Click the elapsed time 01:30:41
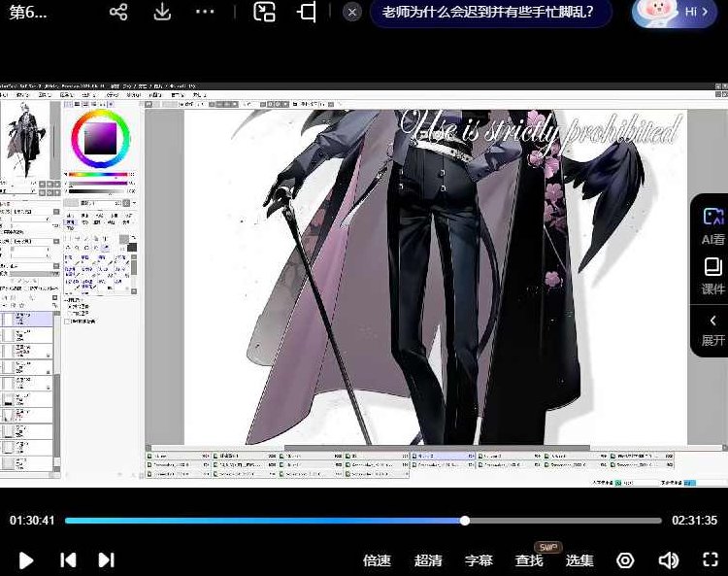 32,521
